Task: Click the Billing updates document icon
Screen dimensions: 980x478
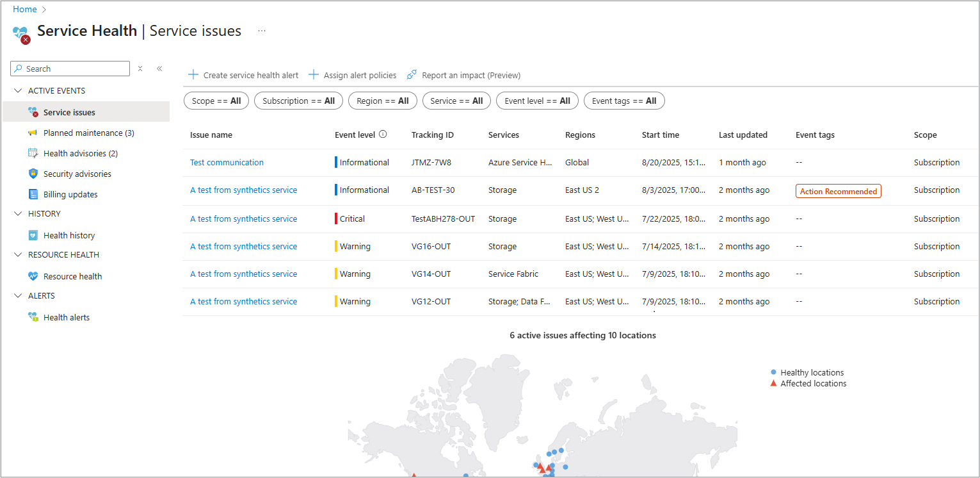Action: [x=33, y=194]
